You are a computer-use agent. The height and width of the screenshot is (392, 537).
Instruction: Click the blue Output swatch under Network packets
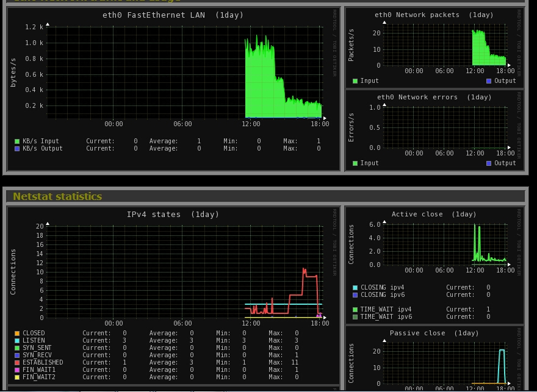tap(489, 81)
